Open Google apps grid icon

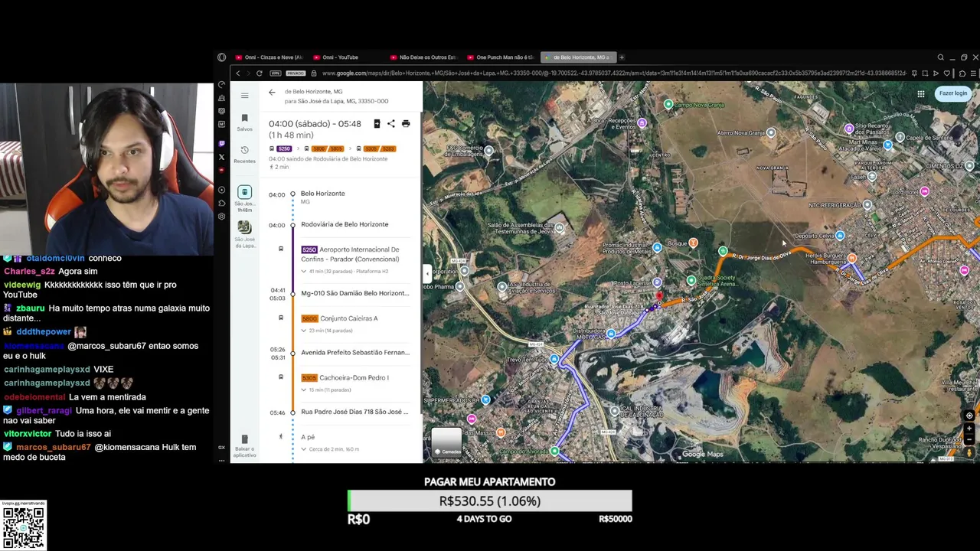(921, 94)
